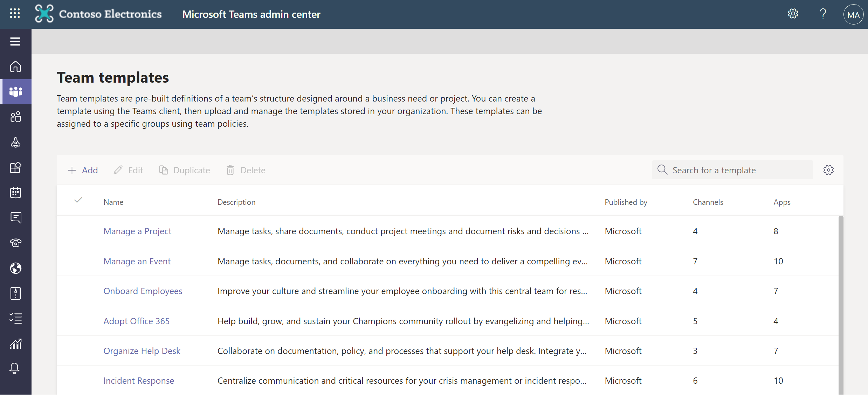Toggle the select-all checkbox in template list

[x=78, y=201]
